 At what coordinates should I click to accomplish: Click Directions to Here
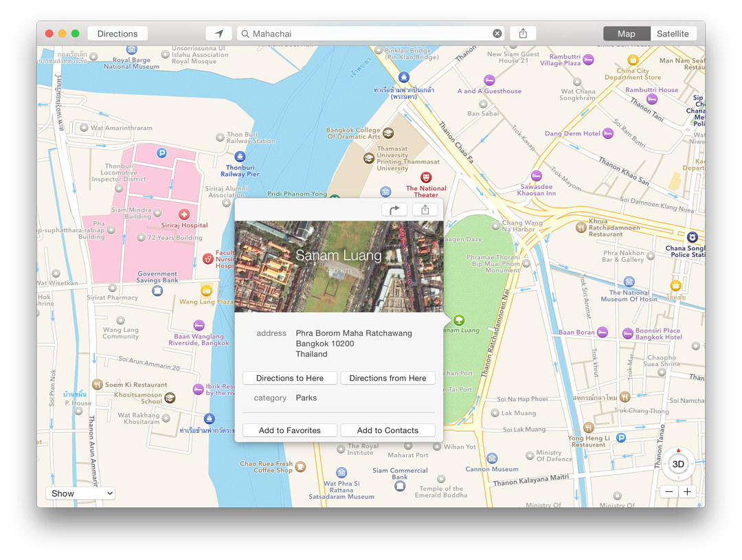[290, 378]
